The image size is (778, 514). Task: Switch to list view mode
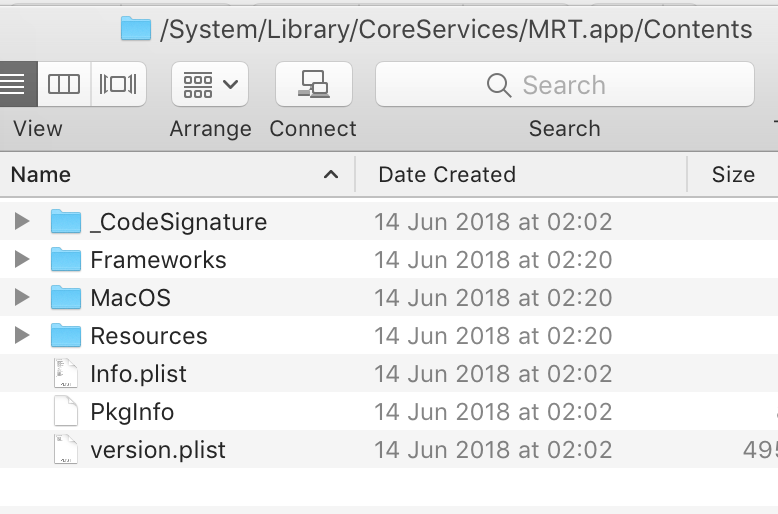(x=14, y=84)
